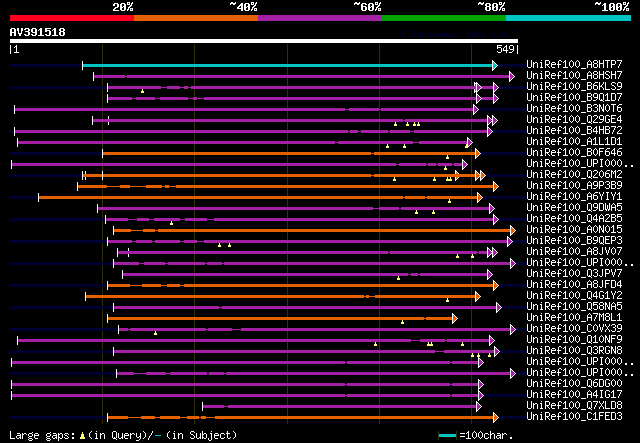Open subject UniRef100_Q29GE4
The height and width of the screenshot is (443, 640).
[x=574, y=120]
